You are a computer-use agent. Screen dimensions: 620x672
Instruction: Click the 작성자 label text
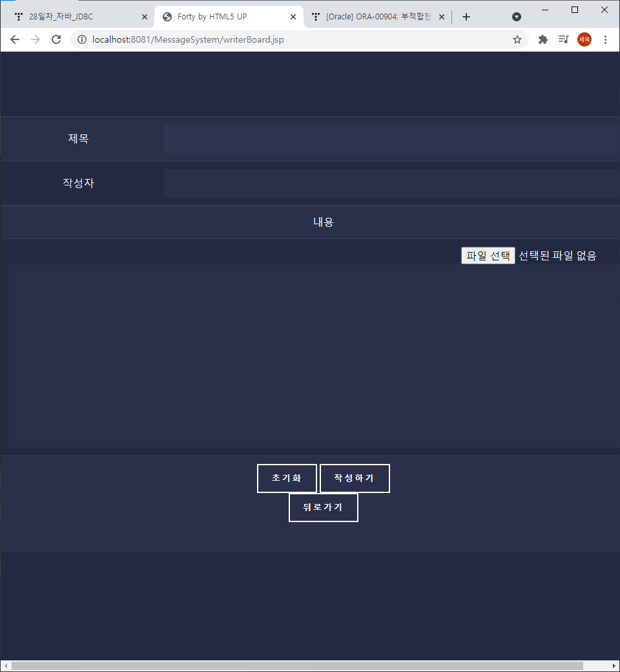pos(78,183)
